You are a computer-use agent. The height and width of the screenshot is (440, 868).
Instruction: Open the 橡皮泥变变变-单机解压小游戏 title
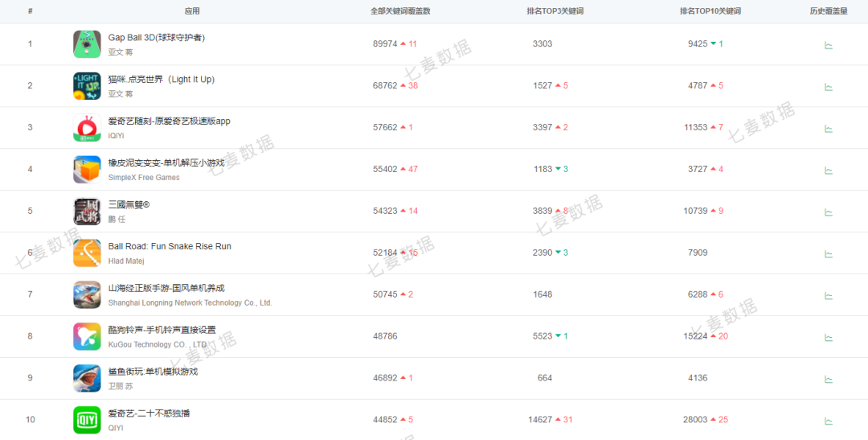tap(166, 163)
